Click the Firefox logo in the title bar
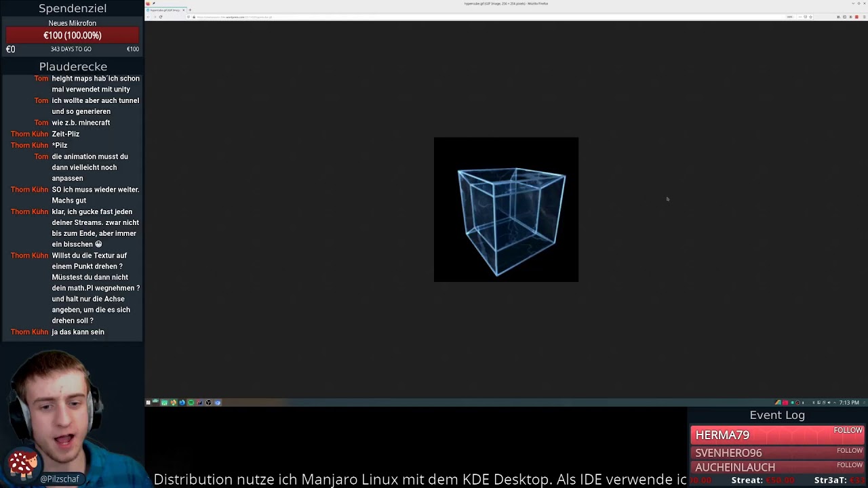 click(x=148, y=3)
